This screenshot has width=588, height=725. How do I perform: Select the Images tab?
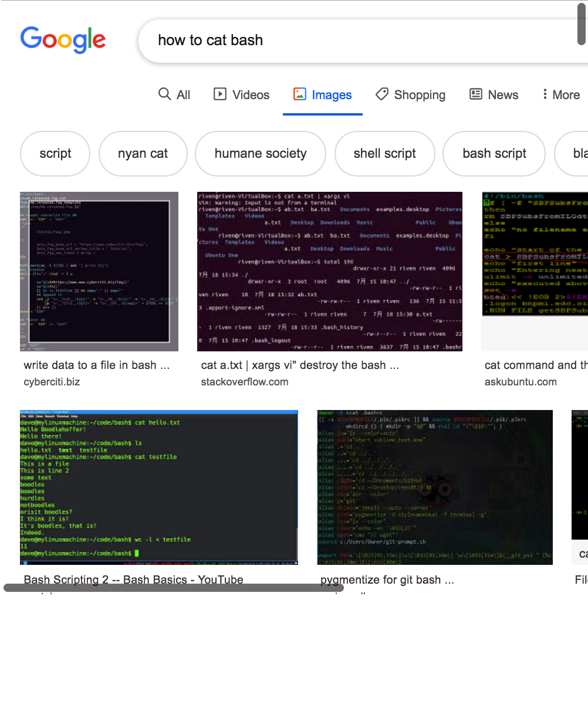[x=323, y=94]
